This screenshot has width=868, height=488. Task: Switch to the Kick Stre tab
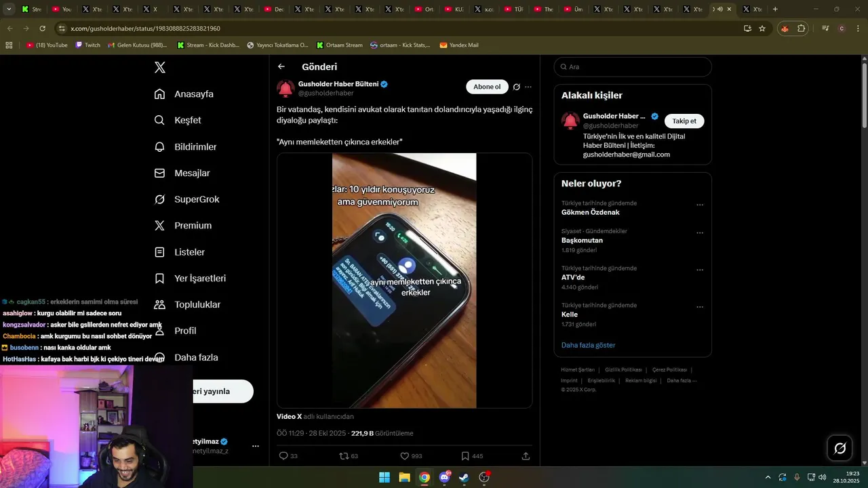pyautogui.click(x=32, y=9)
